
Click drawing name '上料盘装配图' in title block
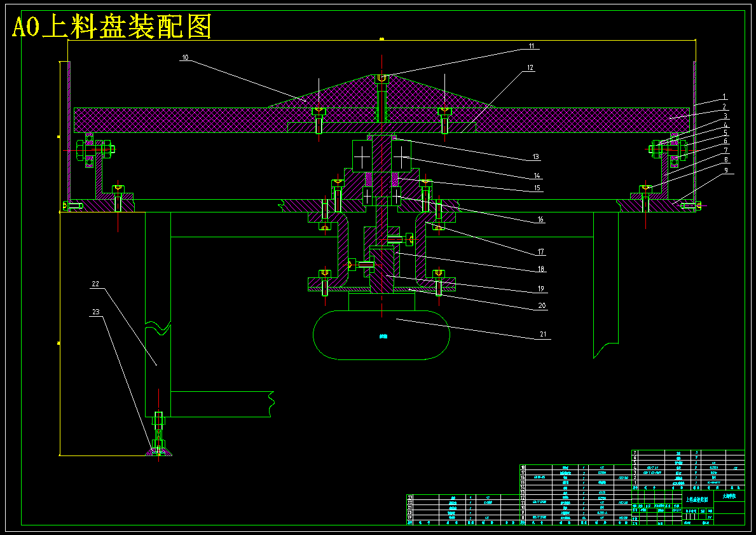tap(697, 500)
